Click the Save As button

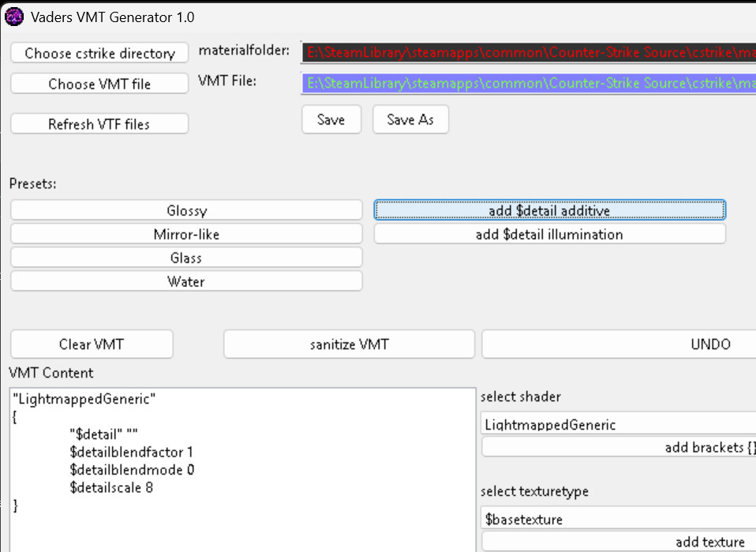click(x=410, y=119)
